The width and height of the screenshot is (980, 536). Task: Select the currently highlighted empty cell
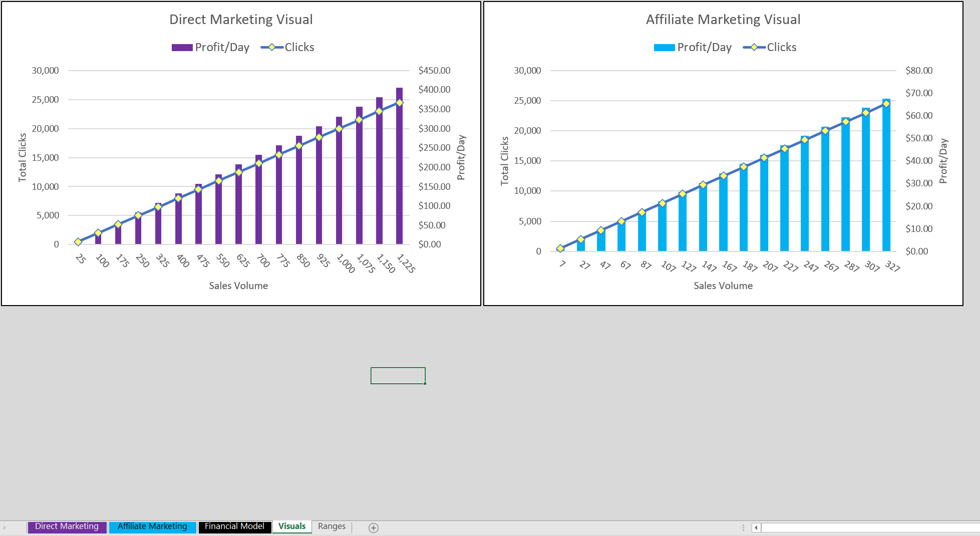tap(398, 375)
